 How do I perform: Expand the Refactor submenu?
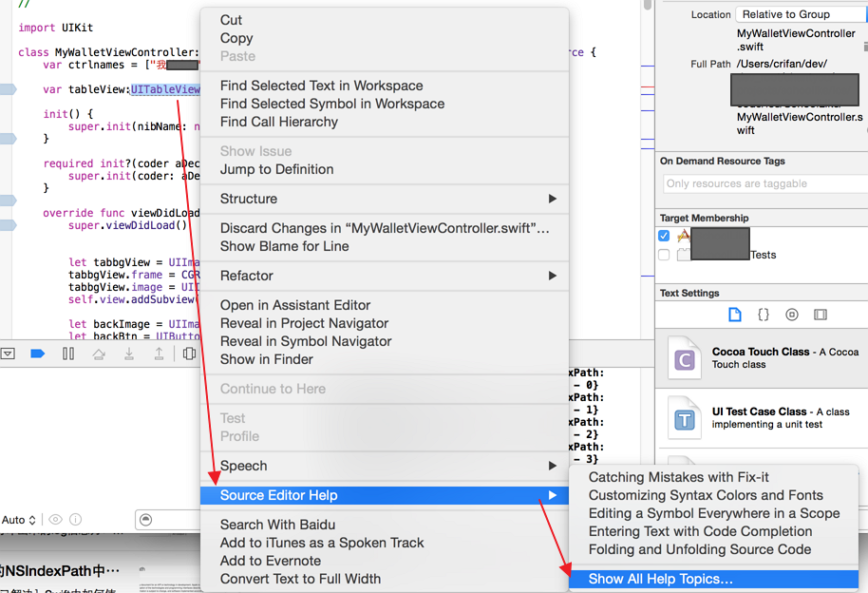tap(385, 276)
